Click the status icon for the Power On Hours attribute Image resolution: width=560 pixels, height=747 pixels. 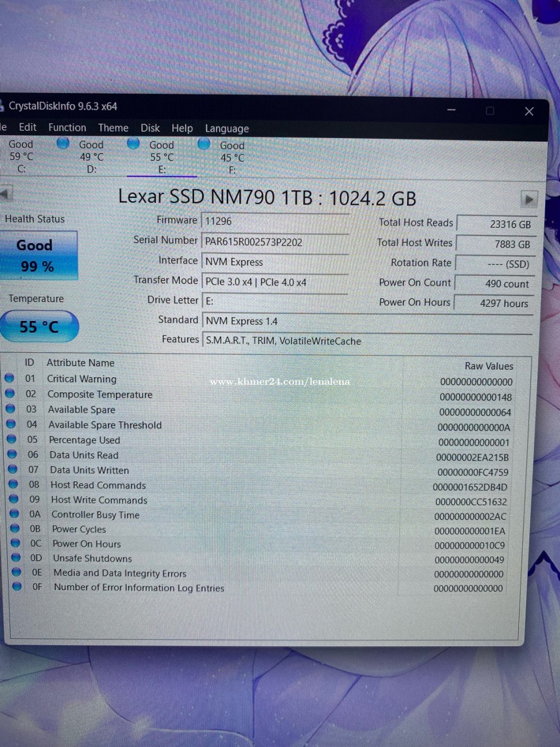coord(15,543)
